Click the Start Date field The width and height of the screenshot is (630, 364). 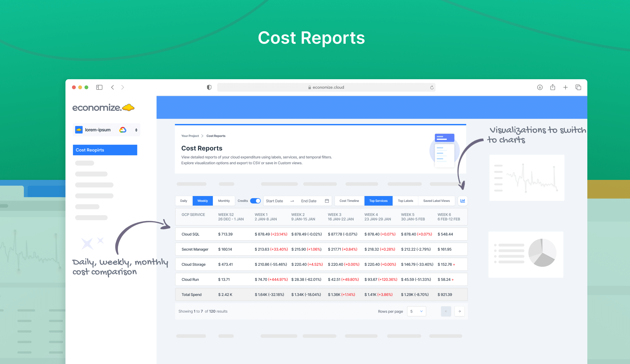click(274, 201)
